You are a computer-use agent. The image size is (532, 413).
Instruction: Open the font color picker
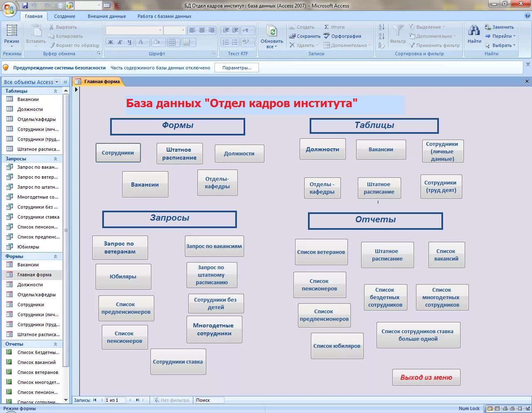pyautogui.click(x=143, y=42)
